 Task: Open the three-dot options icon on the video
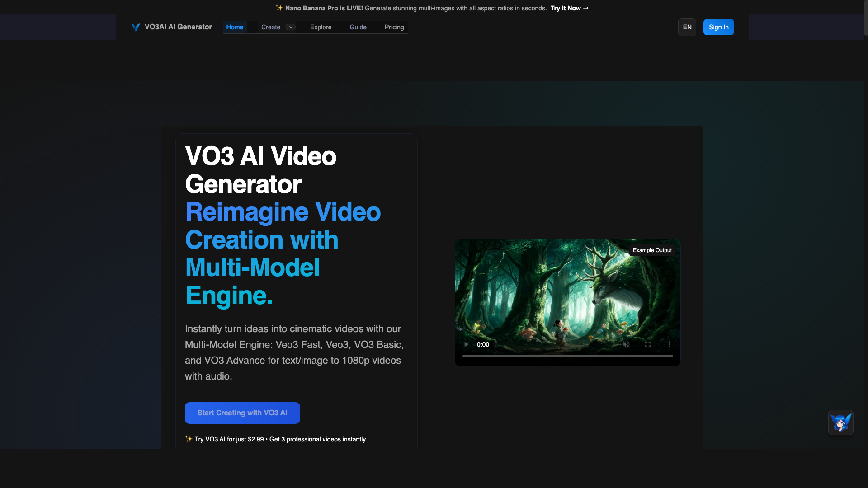[670, 344]
